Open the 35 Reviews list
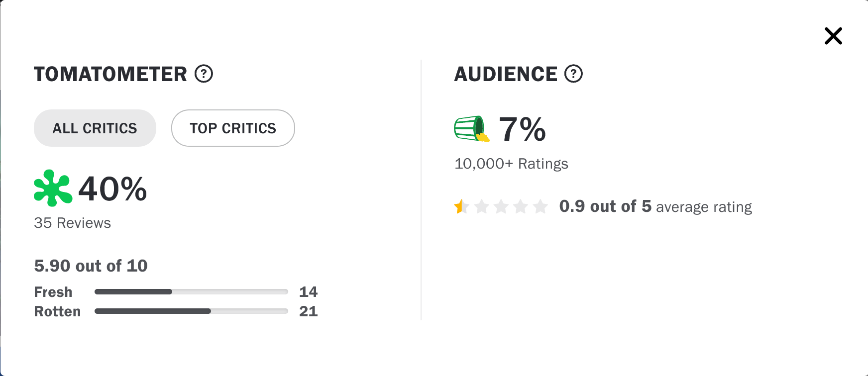868x376 pixels. 72,223
